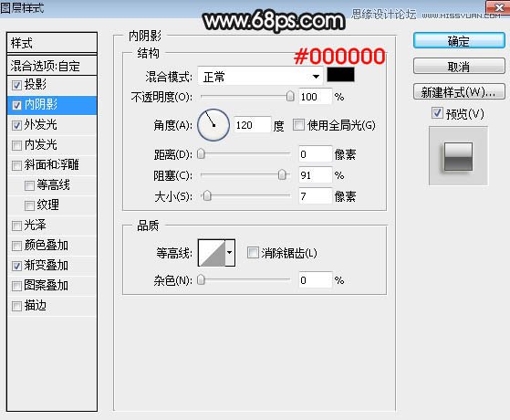Toggle the 外发光 outer glow checkbox
Screen dimensions: 510x420
tap(16, 125)
